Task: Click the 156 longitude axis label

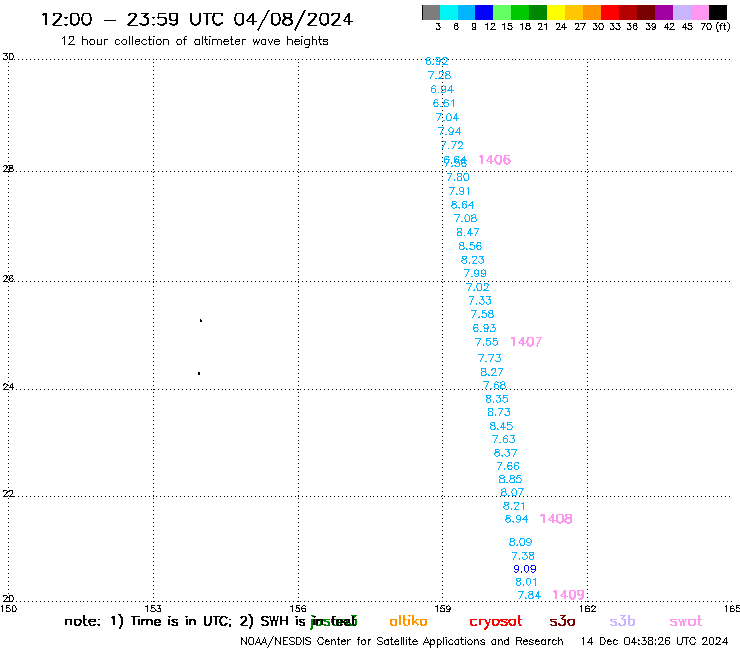Action: 298,609
